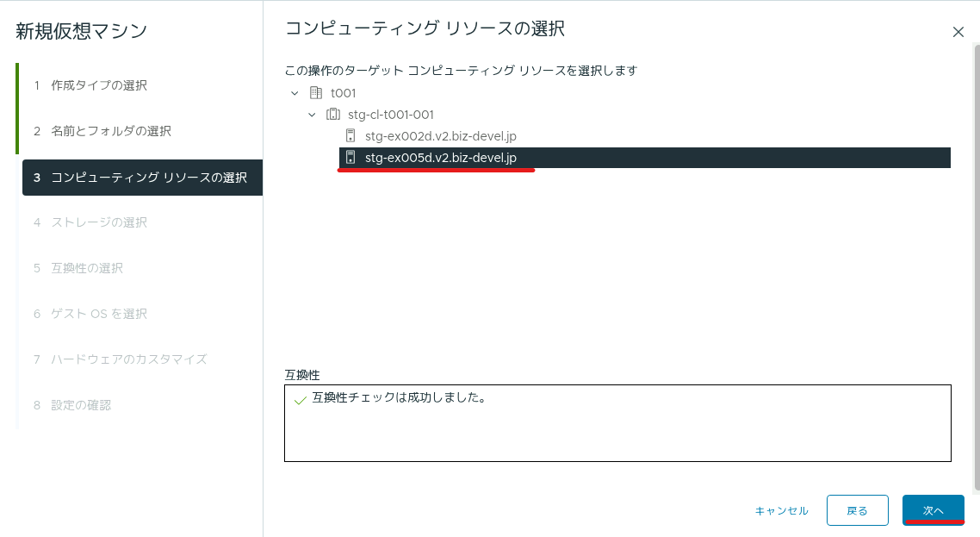
Task: Click the vertical scrollbar on the right edge
Action: coord(977,268)
